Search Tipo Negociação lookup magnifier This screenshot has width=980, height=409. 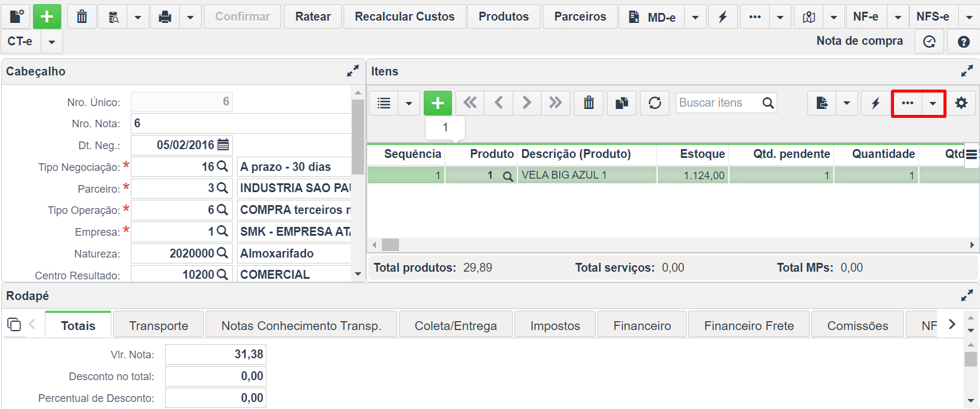point(222,167)
